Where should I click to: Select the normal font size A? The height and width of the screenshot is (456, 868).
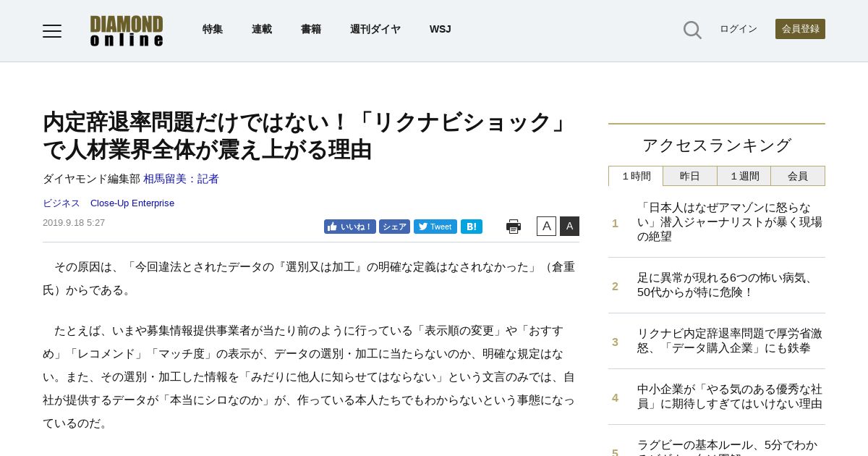546,226
